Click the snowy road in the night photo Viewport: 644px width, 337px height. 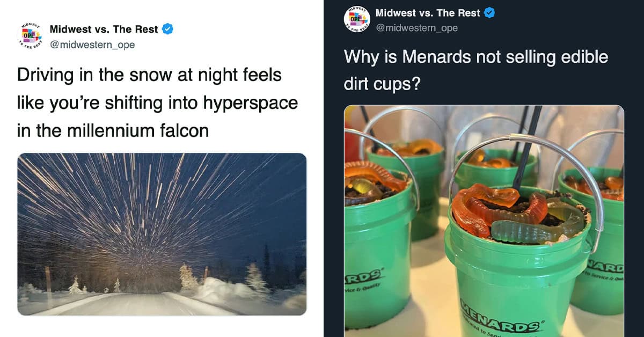click(x=145, y=305)
